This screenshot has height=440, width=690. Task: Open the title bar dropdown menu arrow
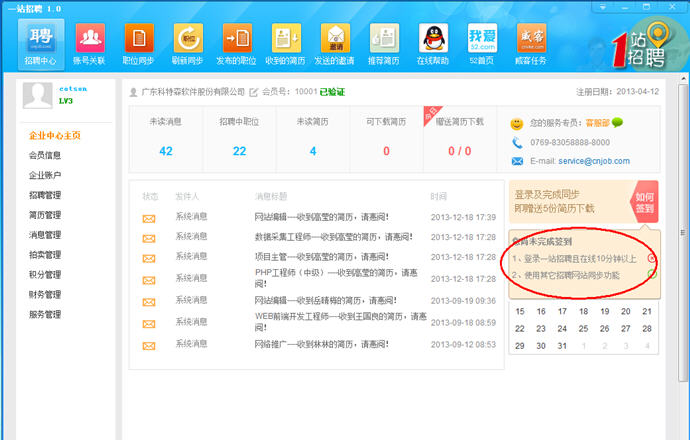(x=602, y=7)
